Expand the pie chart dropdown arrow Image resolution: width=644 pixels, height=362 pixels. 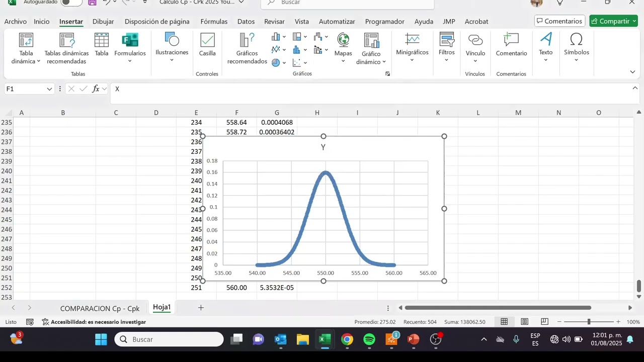tap(284, 63)
